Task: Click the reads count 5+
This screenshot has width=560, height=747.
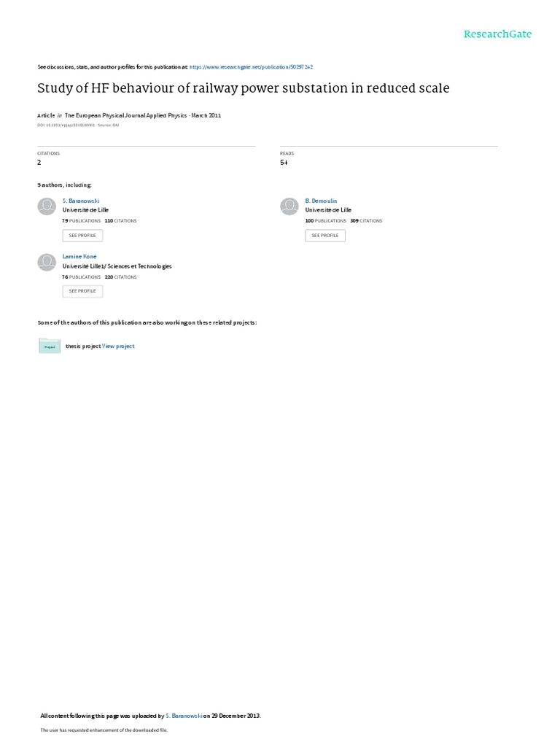Action: [284, 163]
